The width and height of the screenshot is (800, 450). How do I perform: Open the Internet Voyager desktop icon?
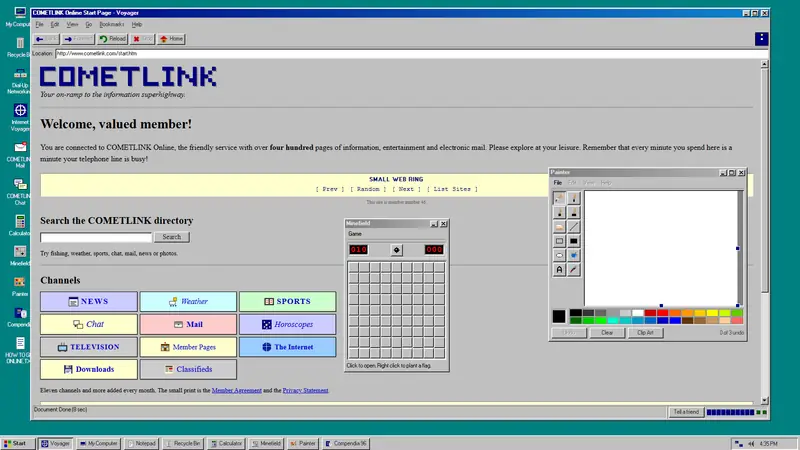19,117
